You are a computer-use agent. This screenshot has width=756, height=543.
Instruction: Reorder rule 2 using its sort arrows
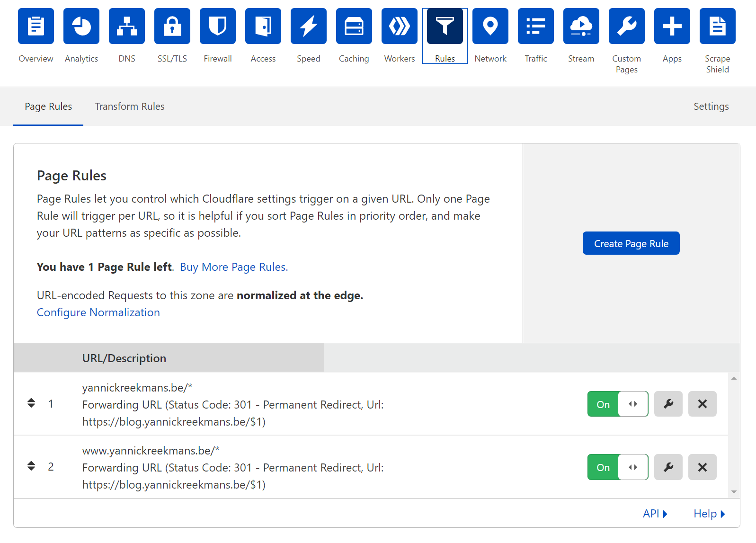pyautogui.click(x=31, y=466)
